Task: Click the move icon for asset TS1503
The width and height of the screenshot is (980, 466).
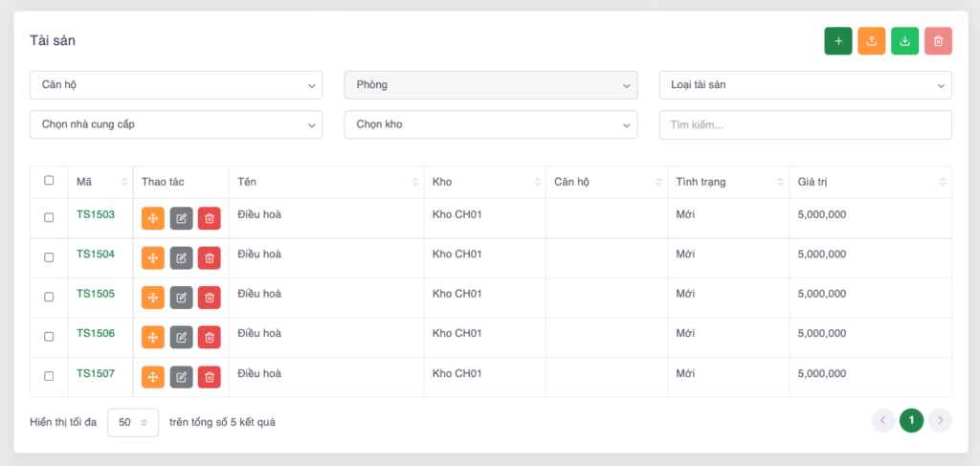Action: [153, 219]
